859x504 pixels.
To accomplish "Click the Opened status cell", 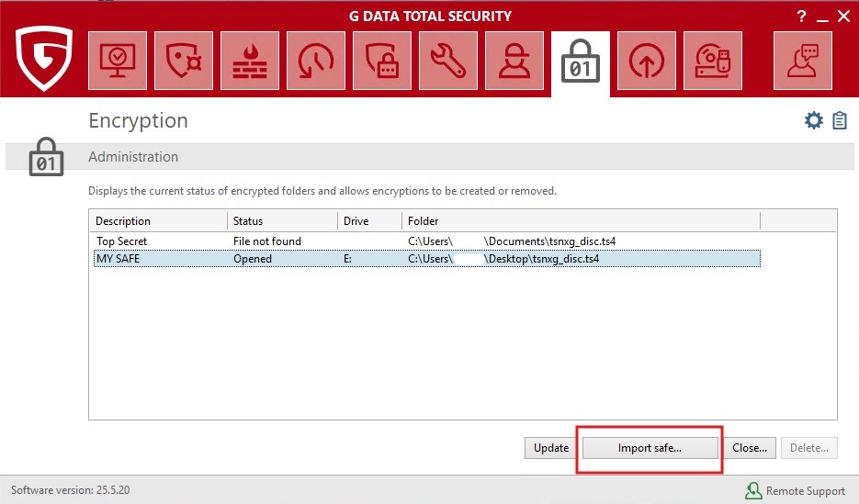I will click(x=252, y=259).
